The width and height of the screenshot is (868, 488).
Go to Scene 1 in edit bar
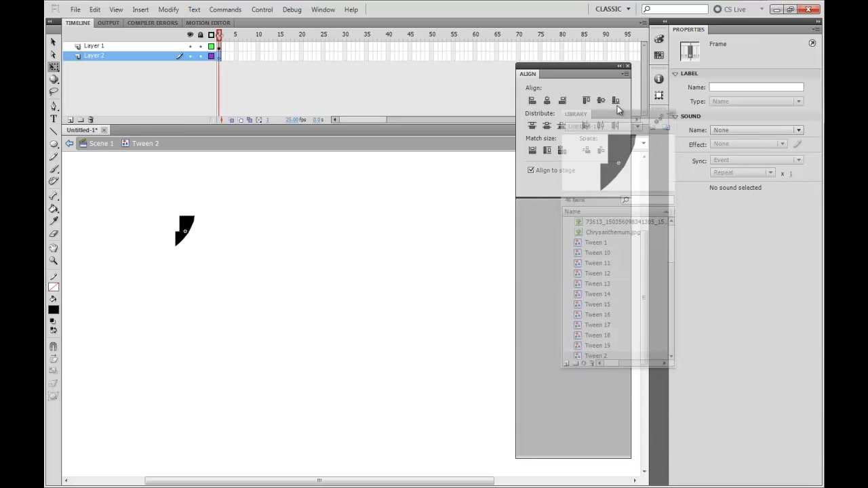pos(96,144)
